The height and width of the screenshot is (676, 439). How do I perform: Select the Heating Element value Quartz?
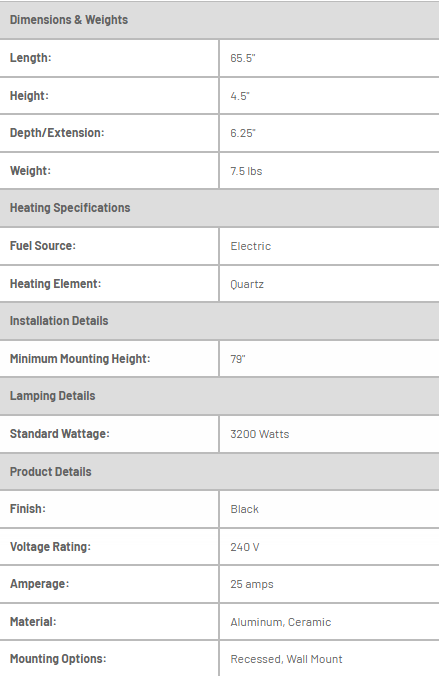247,284
